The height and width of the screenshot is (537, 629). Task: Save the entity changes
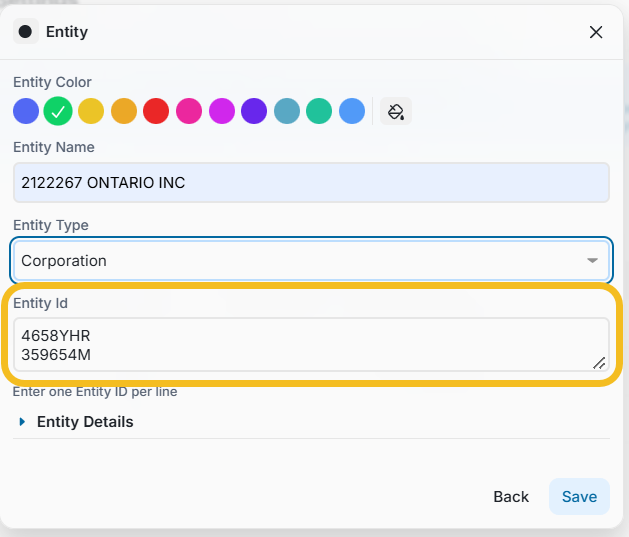[x=579, y=496]
